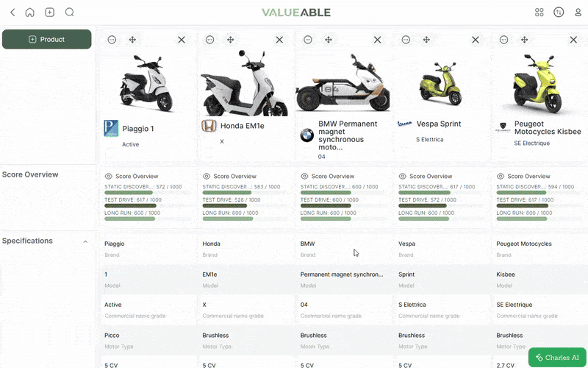Screen dimensions: 588x368
Task: Open more options for Piaggio 1 column
Action: [x=112, y=40]
